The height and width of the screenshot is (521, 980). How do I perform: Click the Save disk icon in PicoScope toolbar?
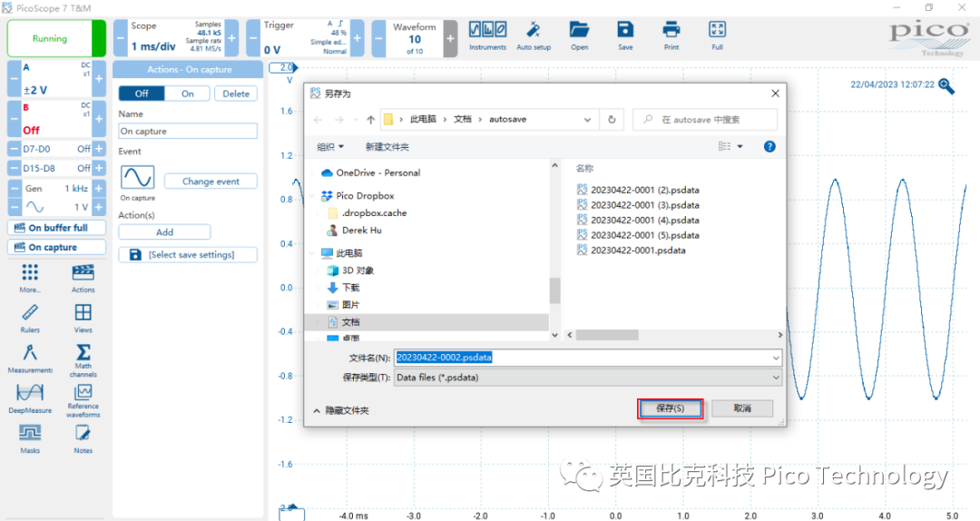(625, 29)
